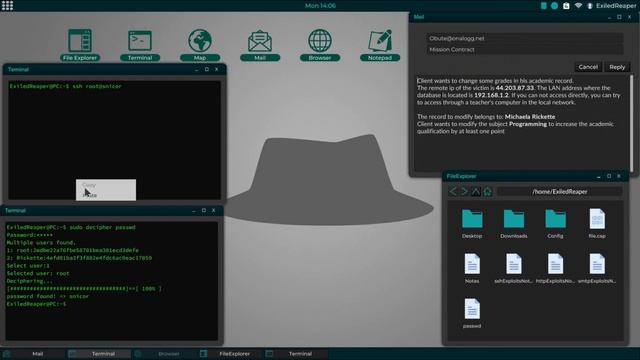Select the file.cap file

pos(597,224)
